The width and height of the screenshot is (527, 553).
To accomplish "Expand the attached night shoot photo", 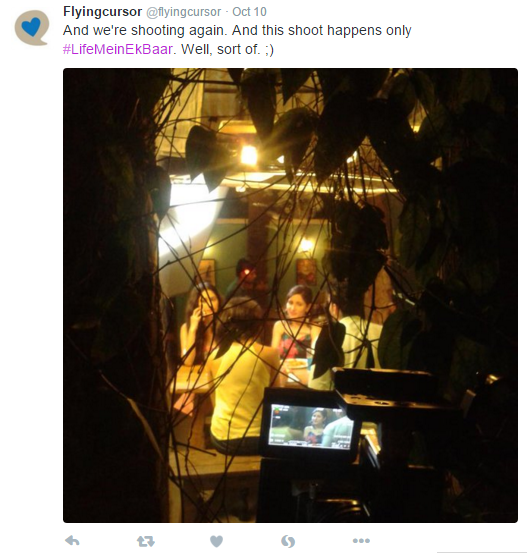I will [290, 295].
